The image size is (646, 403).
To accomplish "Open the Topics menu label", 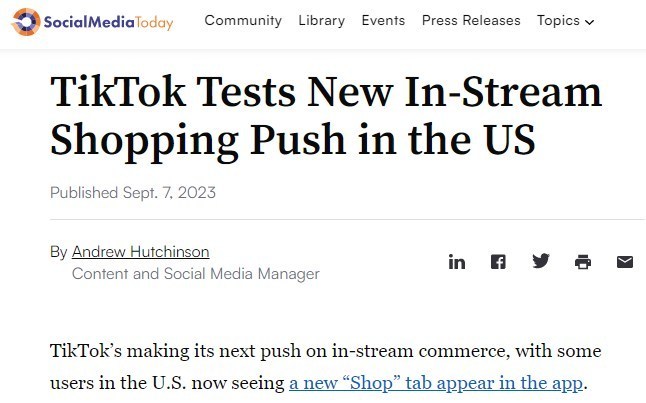I will (558, 21).
